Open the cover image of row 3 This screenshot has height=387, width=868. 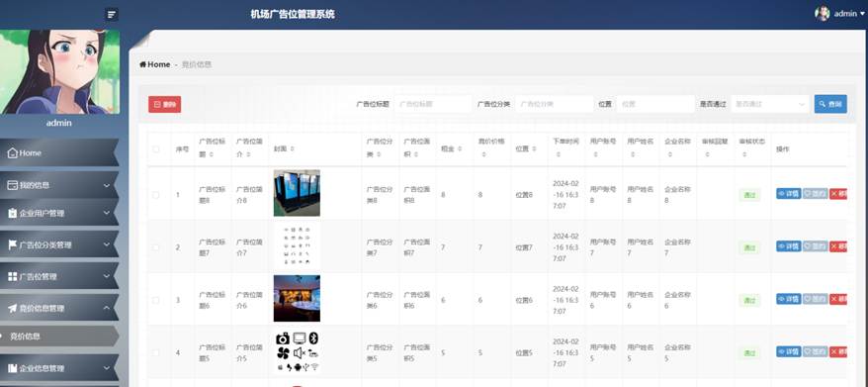pyautogui.click(x=297, y=298)
